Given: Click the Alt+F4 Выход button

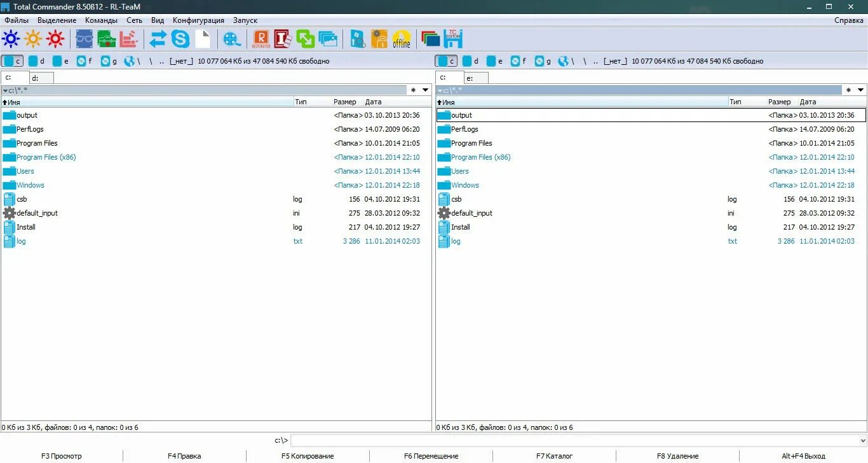Looking at the screenshot, I should pyautogui.click(x=803, y=456).
